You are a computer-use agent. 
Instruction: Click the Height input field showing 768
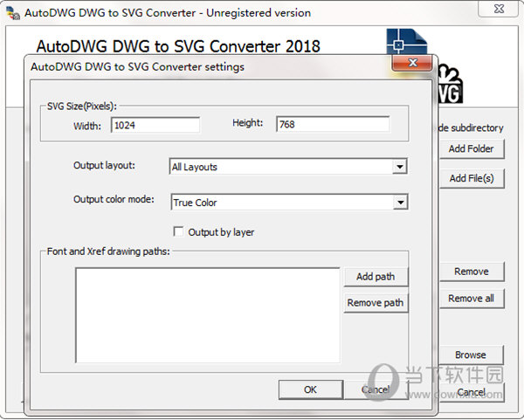(x=333, y=124)
